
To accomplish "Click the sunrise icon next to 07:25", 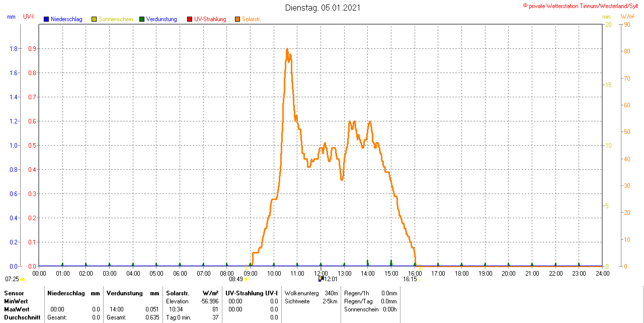I will tap(23, 279).
